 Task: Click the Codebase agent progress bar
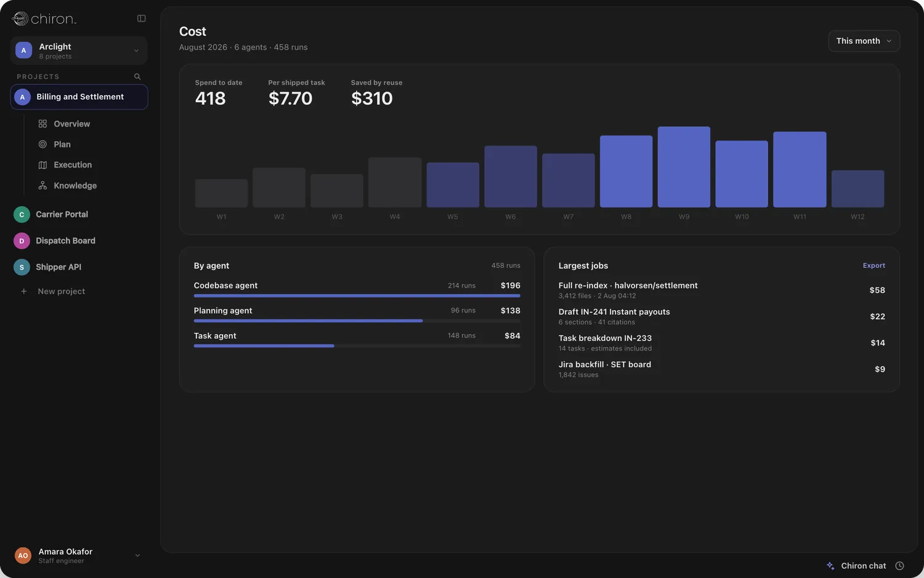pyautogui.click(x=357, y=296)
